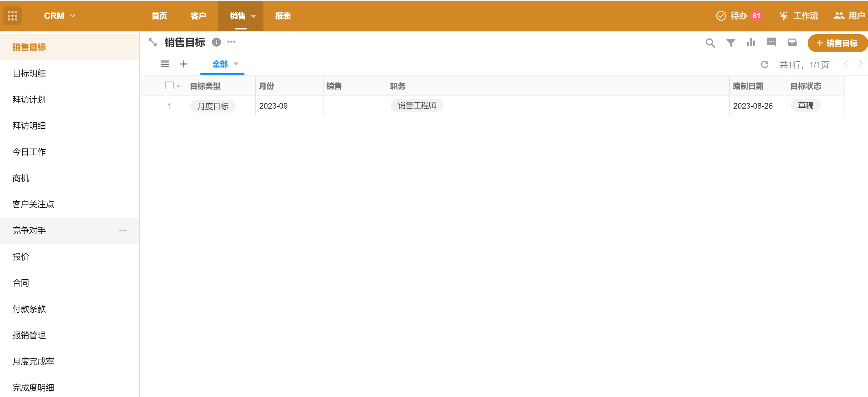Open the 待办 pending tasks link

click(x=739, y=16)
